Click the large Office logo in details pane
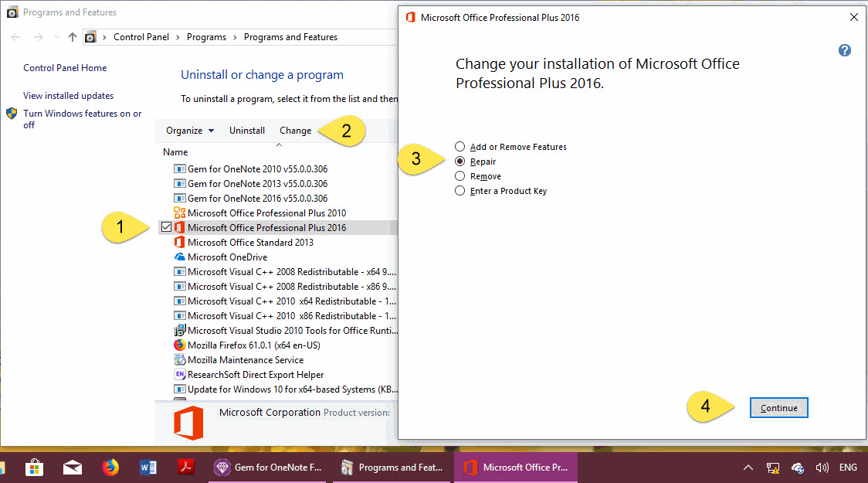Screen dimensions: 868x483 [188, 423]
